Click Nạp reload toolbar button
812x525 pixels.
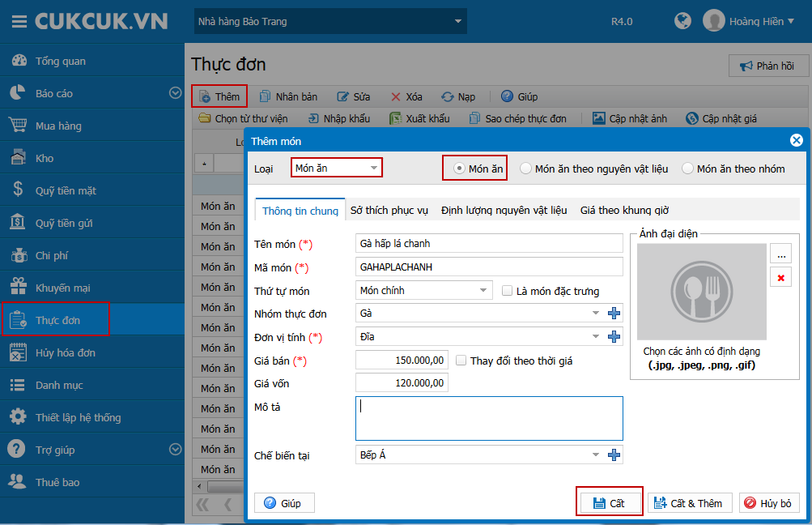(x=458, y=96)
